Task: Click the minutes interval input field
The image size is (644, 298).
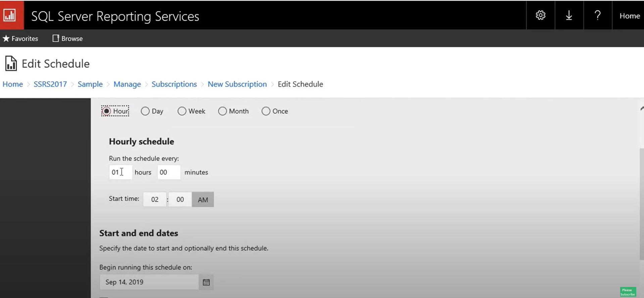Action: click(x=168, y=172)
